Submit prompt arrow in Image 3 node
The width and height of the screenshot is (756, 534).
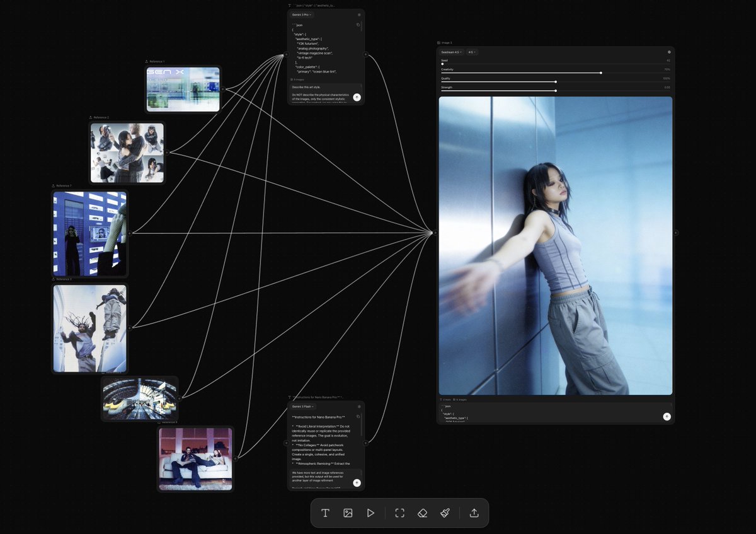[667, 417]
